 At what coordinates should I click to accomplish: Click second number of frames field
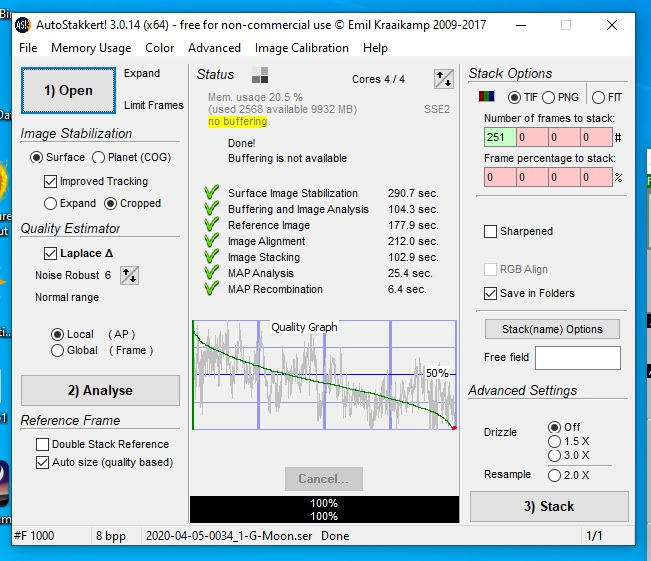point(532,137)
